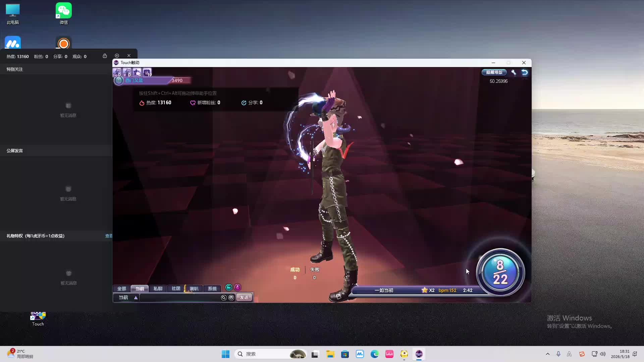The image size is (644, 362).
Task: Click the blue M app desktop icon
Action: click(13, 43)
